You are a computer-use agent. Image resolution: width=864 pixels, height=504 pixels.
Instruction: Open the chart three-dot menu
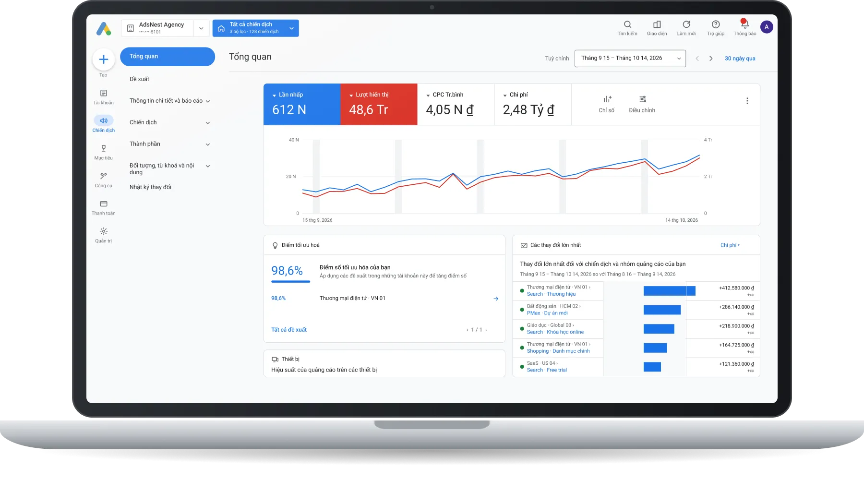click(747, 101)
